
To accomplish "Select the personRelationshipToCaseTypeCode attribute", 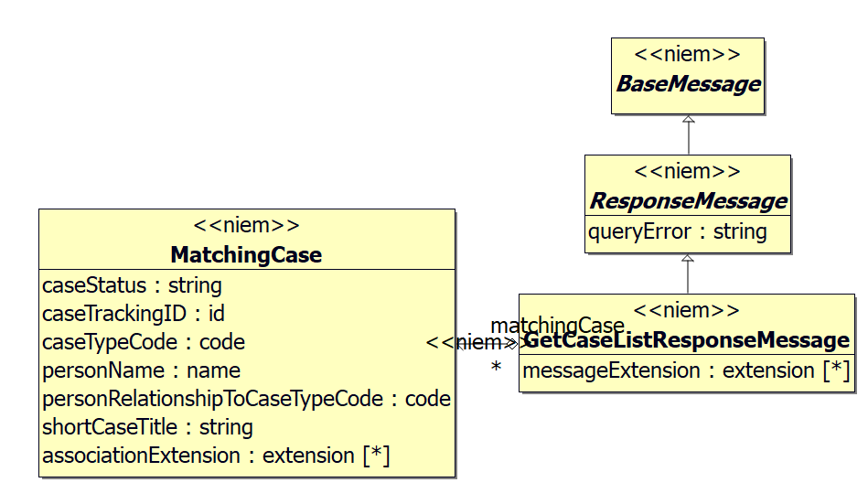I will (x=246, y=399).
